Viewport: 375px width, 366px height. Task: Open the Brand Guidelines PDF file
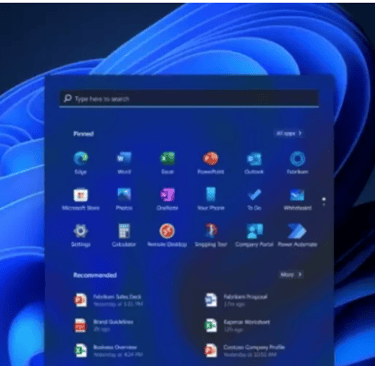tap(104, 325)
